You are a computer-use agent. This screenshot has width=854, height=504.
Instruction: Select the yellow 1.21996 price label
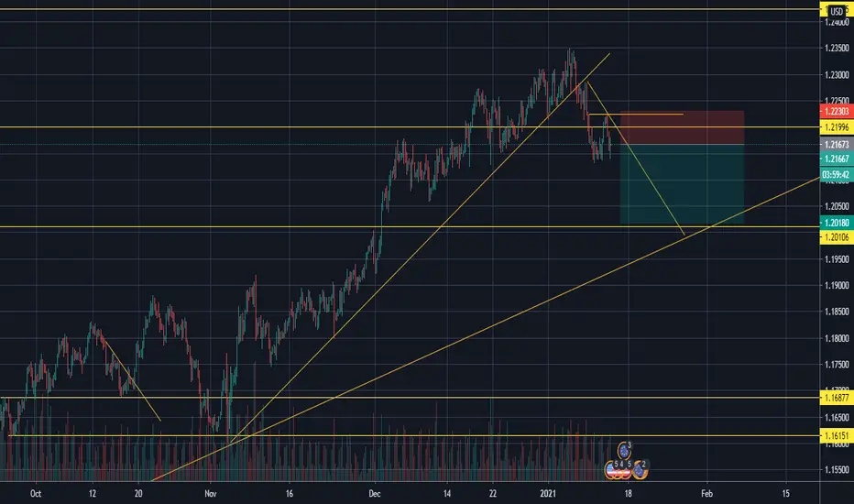837,127
